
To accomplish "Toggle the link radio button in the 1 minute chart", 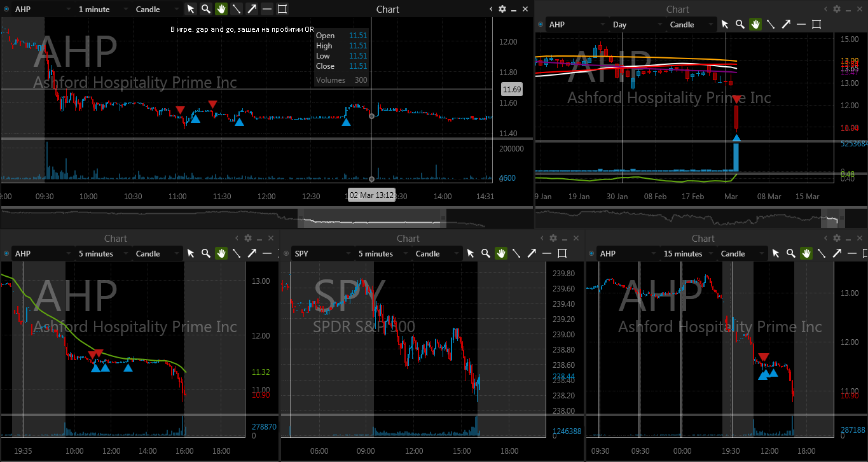I will [x=6, y=10].
